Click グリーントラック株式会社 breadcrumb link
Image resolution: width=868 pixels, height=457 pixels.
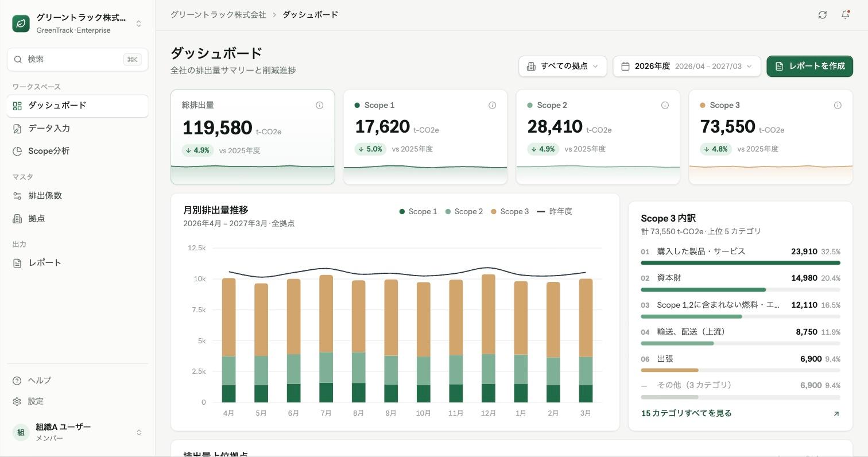(x=218, y=15)
